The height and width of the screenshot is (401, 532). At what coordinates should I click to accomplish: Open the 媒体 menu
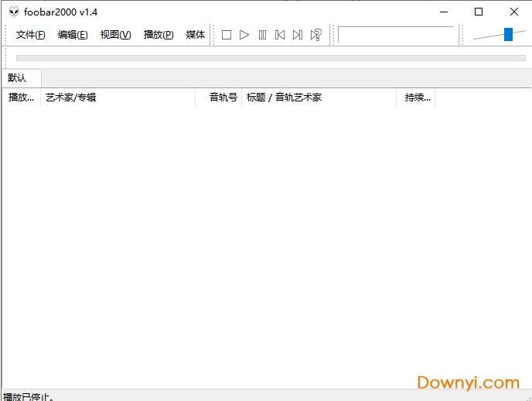(196, 34)
